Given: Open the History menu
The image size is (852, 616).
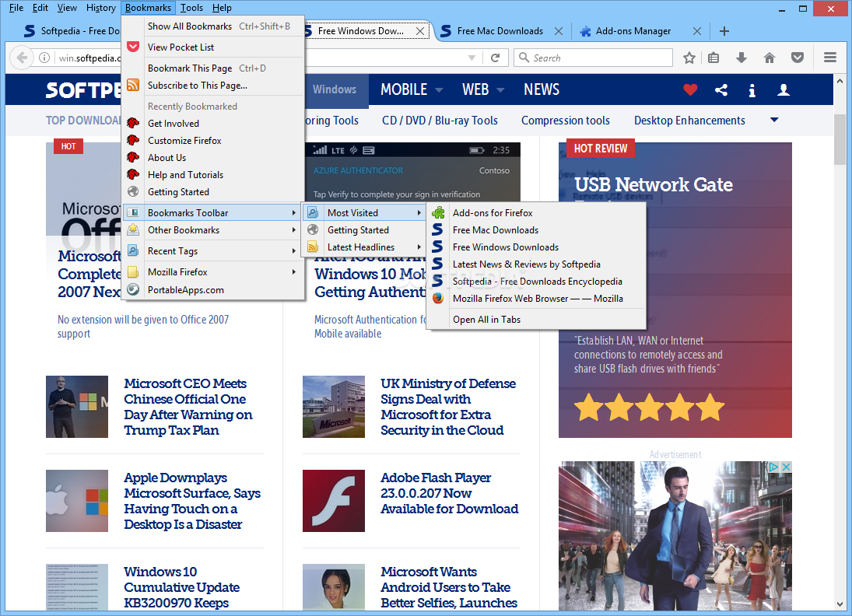Looking at the screenshot, I should (101, 8).
